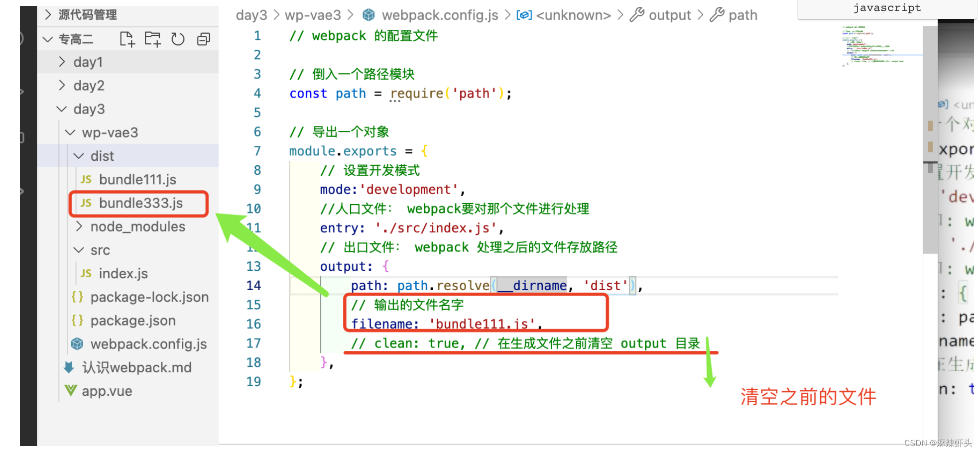Screen dimensions: 980x452
Task: Click the webpack cube icon beside webpack.config.js in tree
Action: pos(77,344)
